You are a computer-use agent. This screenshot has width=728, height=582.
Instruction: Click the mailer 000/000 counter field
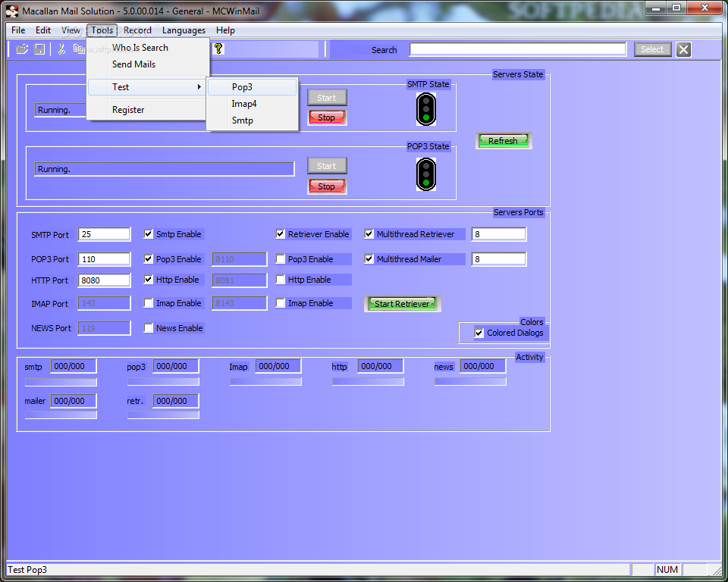pyautogui.click(x=74, y=401)
